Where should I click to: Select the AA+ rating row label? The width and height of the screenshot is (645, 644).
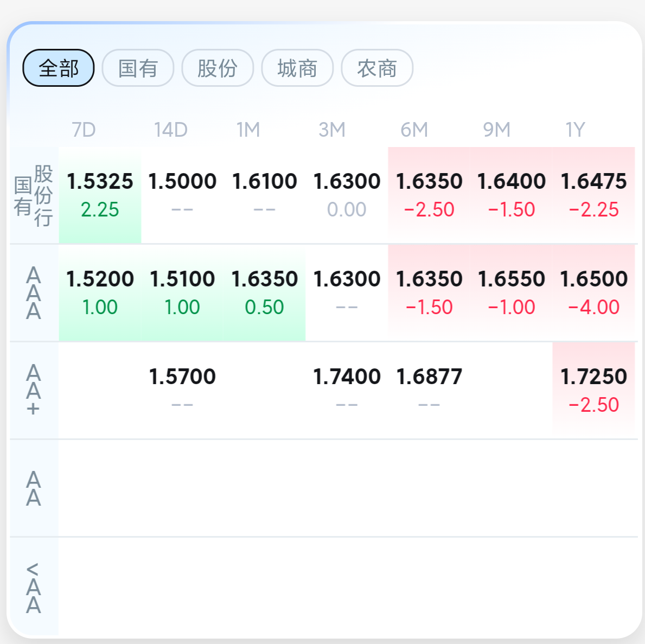[x=34, y=391]
